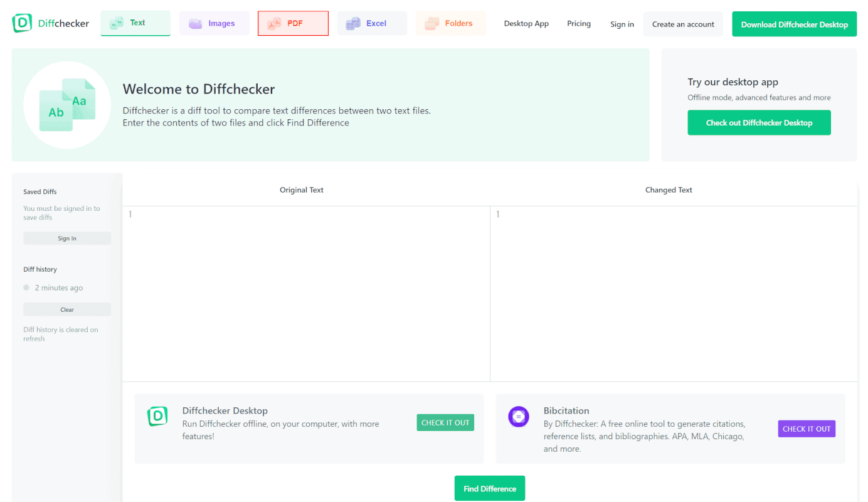
Task: Click the Diffchecker Desktop promo title
Action: point(225,411)
